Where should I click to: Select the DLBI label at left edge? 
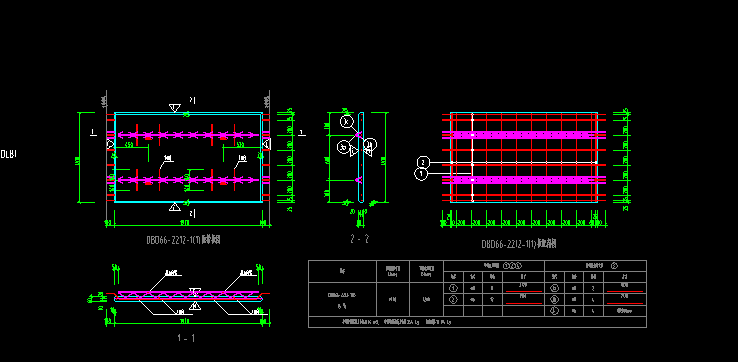point(8,153)
